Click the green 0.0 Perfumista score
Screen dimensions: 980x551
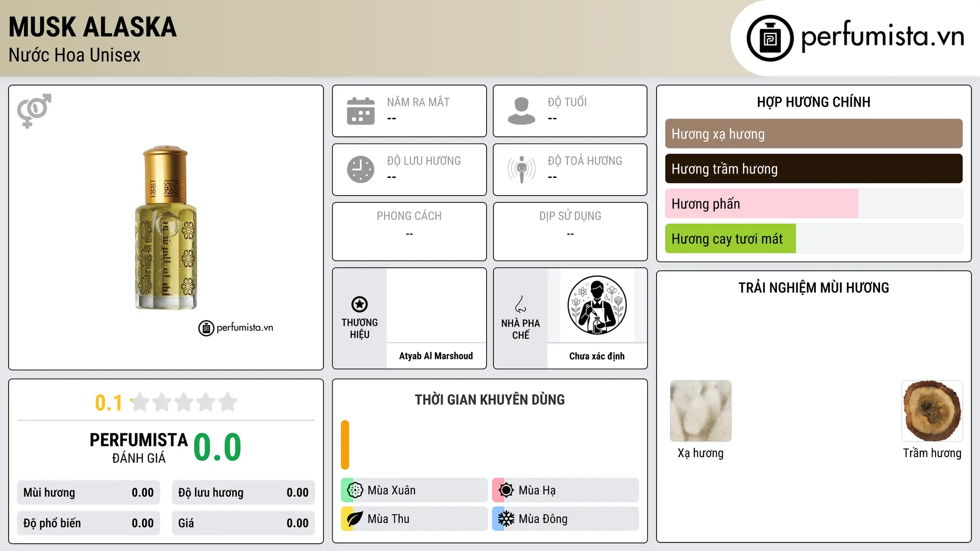217,447
